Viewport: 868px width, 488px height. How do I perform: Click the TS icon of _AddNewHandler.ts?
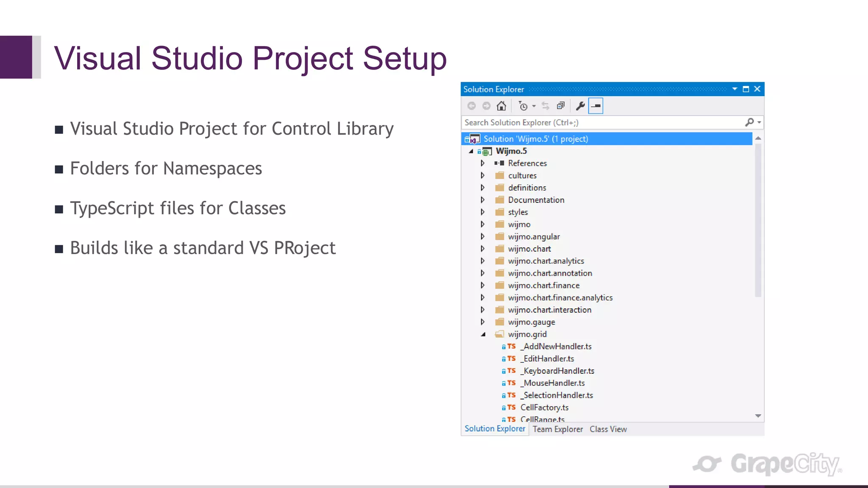click(512, 347)
